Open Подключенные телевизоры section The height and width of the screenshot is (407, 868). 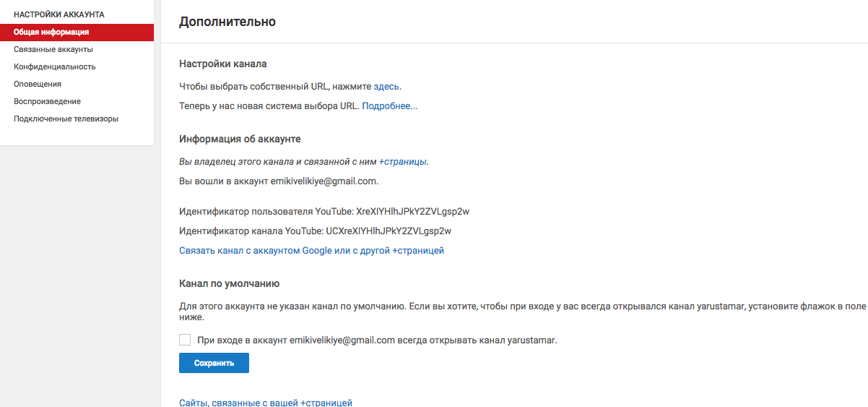66,119
